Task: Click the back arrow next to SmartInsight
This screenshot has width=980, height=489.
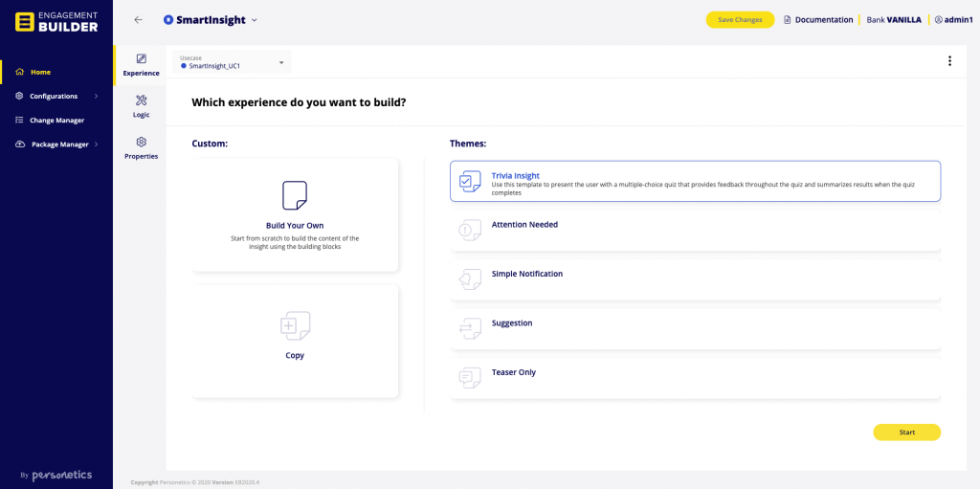Action: 138,20
